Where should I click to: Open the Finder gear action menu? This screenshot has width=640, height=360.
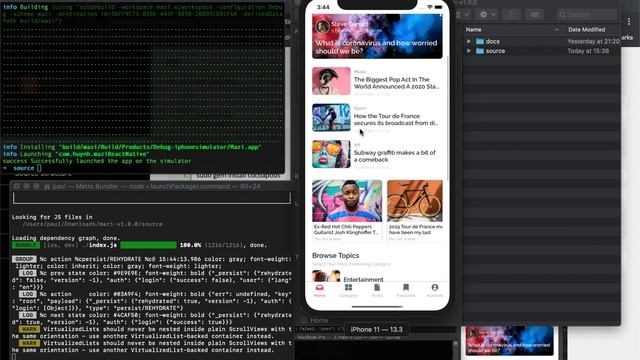click(486, 15)
